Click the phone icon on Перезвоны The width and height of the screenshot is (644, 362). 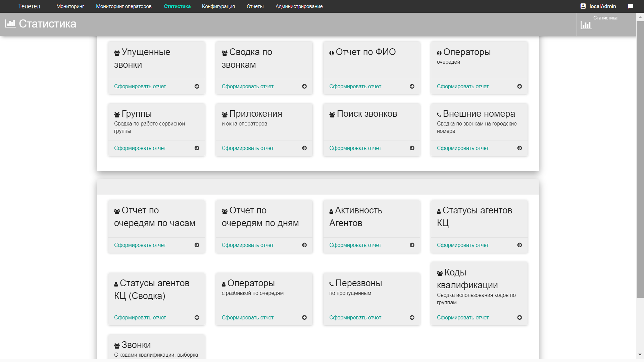331,284
